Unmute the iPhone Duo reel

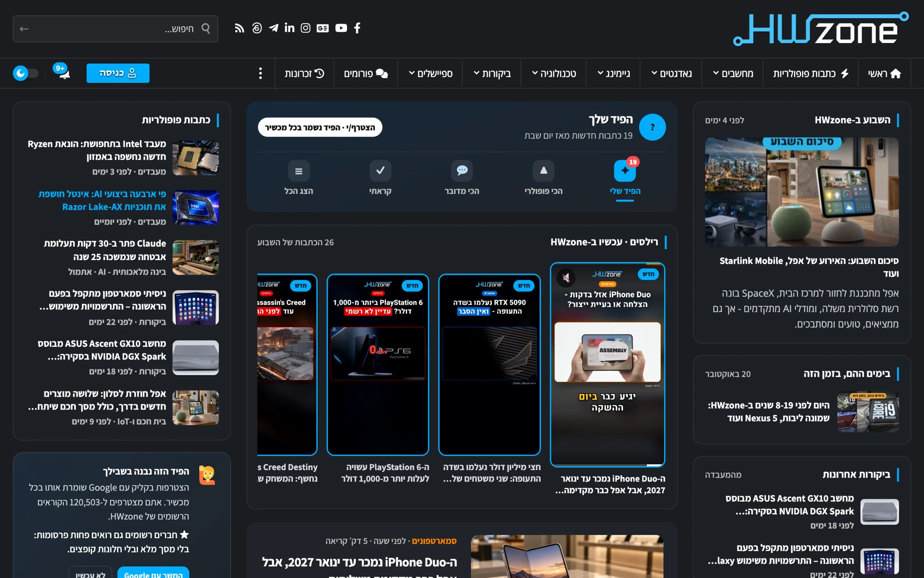click(566, 277)
